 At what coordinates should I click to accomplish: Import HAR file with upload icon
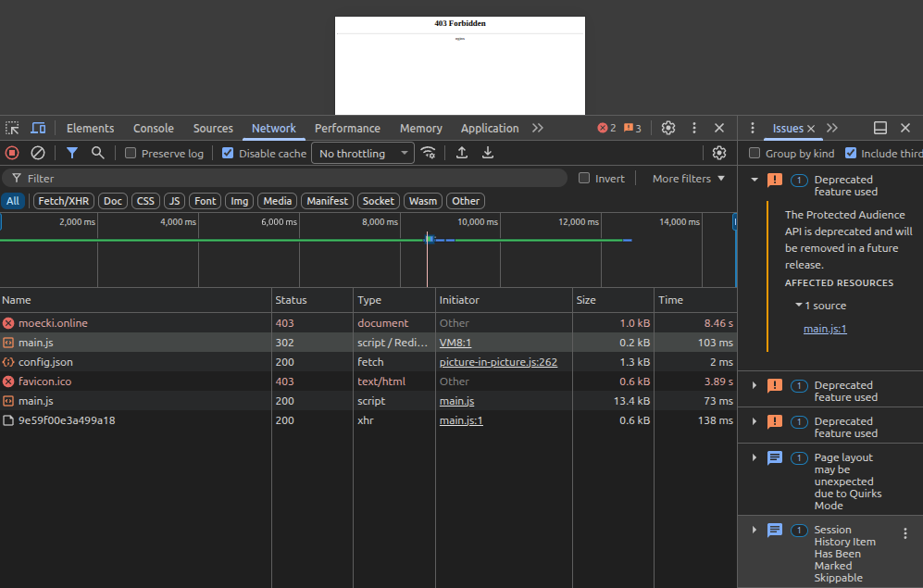[462, 153]
